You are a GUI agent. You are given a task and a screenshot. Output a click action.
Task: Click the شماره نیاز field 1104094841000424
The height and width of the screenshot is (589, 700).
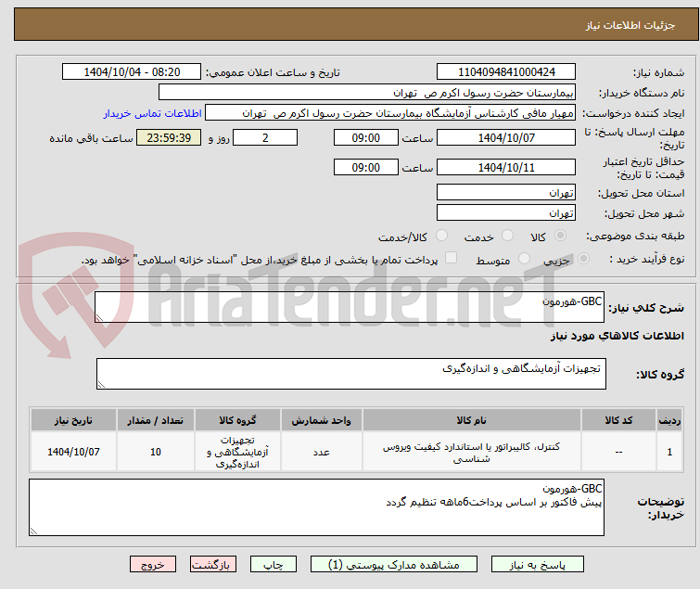click(x=506, y=72)
